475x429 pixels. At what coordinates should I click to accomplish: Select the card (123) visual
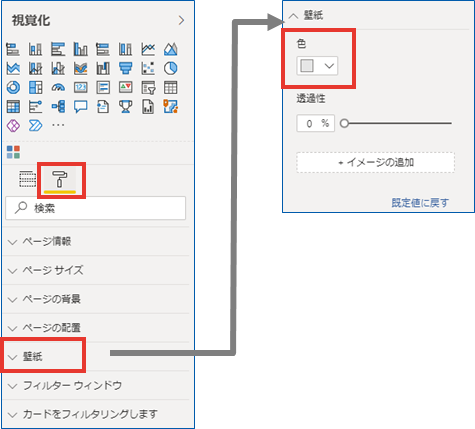tap(81, 88)
